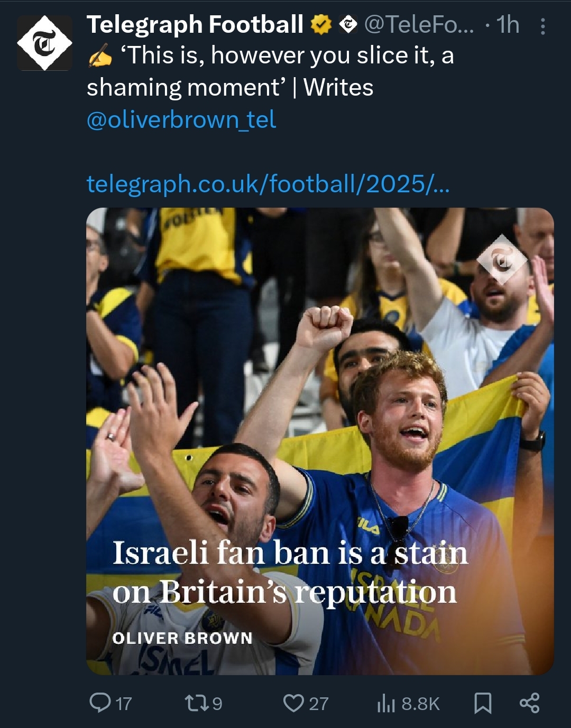Open the three-dot more options menu
This screenshot has height=728, width=571.
[543, 26]
